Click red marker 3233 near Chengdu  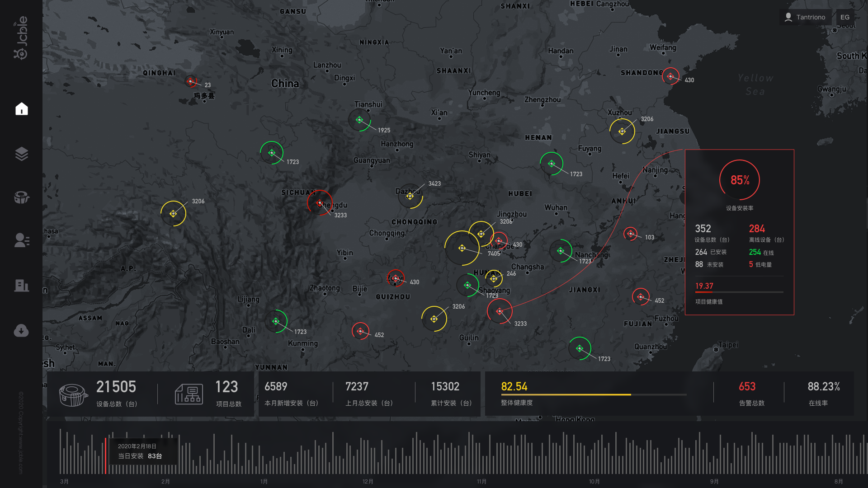click(x=320, y=203)
